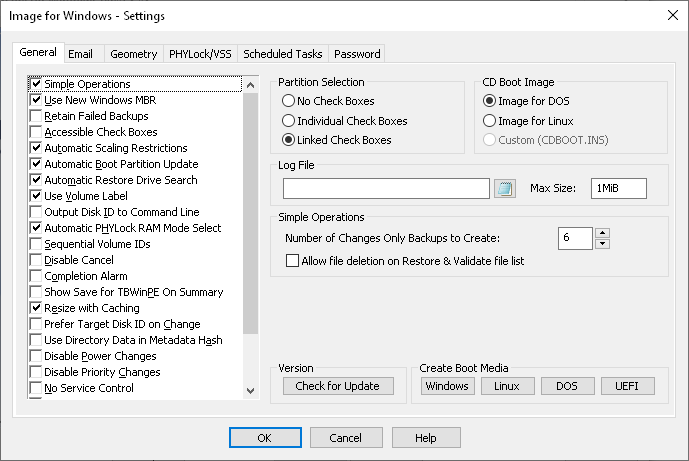Choose Image for Linux boot image
Image resolution: width=689 pixels, height=461 pixels.
click(489, 120)
